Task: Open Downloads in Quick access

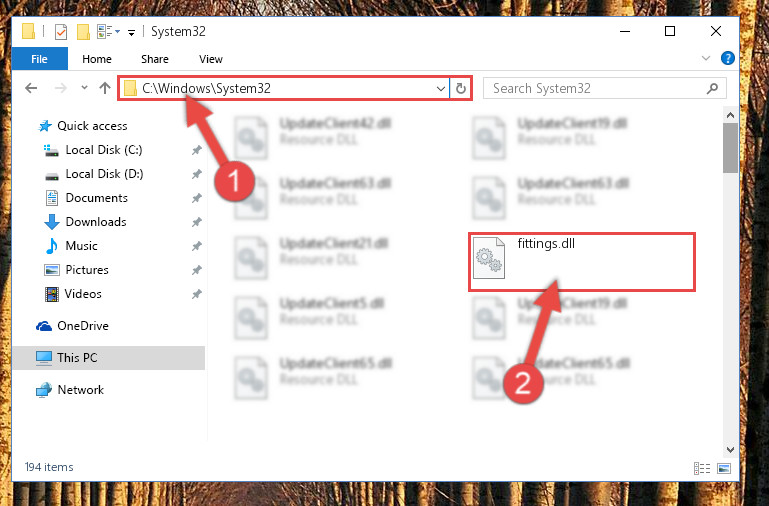Action: [96, 222]
